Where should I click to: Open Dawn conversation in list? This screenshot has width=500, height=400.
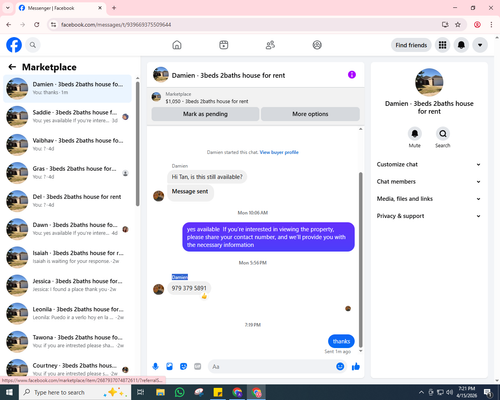tap(67, 229)
